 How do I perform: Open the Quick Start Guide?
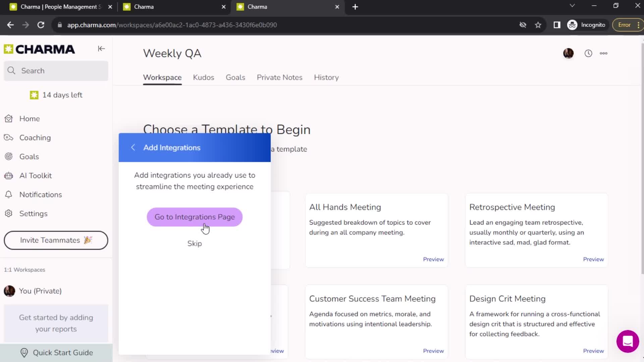coord(56,353)
